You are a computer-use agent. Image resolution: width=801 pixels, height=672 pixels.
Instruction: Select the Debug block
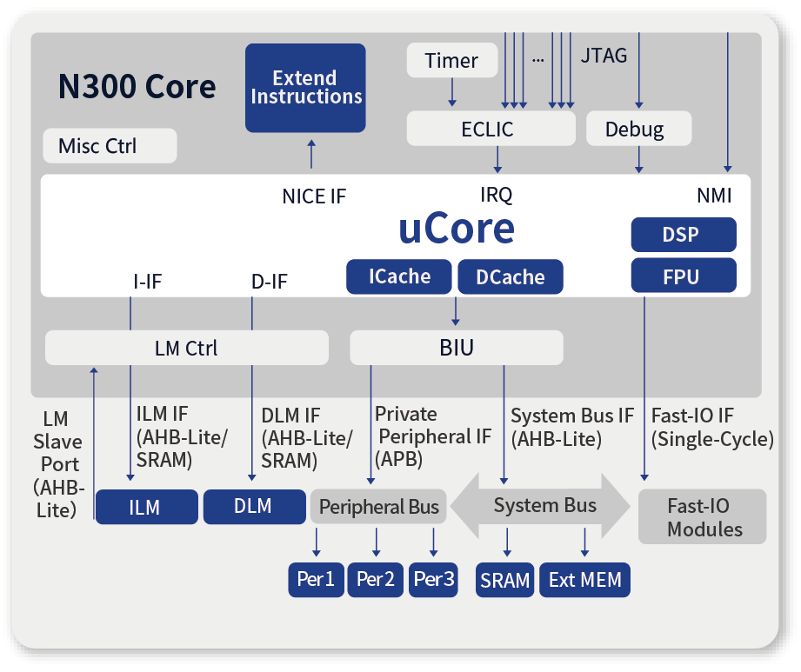pos(638,130)
